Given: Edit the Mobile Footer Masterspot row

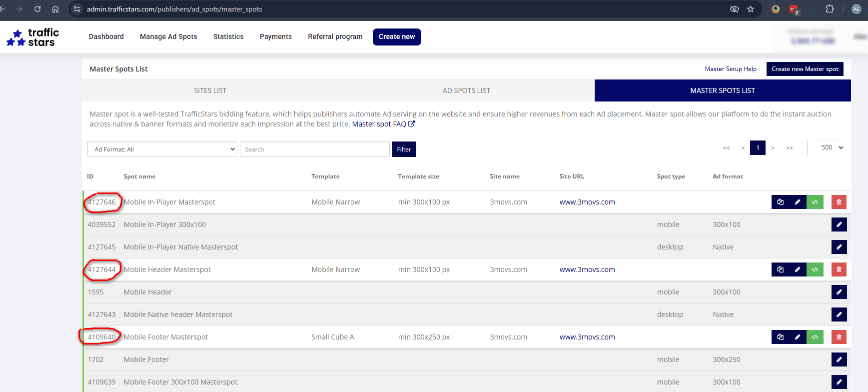Looking at the screenshot, I should 798,337.
